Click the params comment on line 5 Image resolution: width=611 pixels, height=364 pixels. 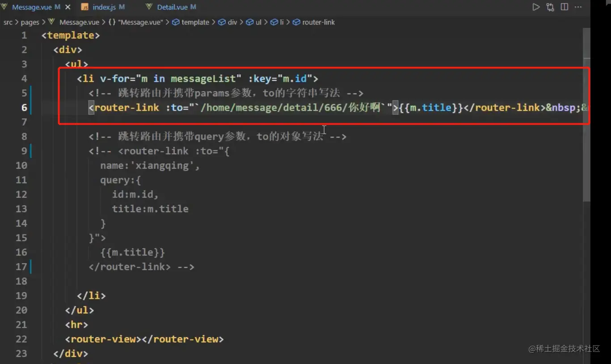point(226,93)
